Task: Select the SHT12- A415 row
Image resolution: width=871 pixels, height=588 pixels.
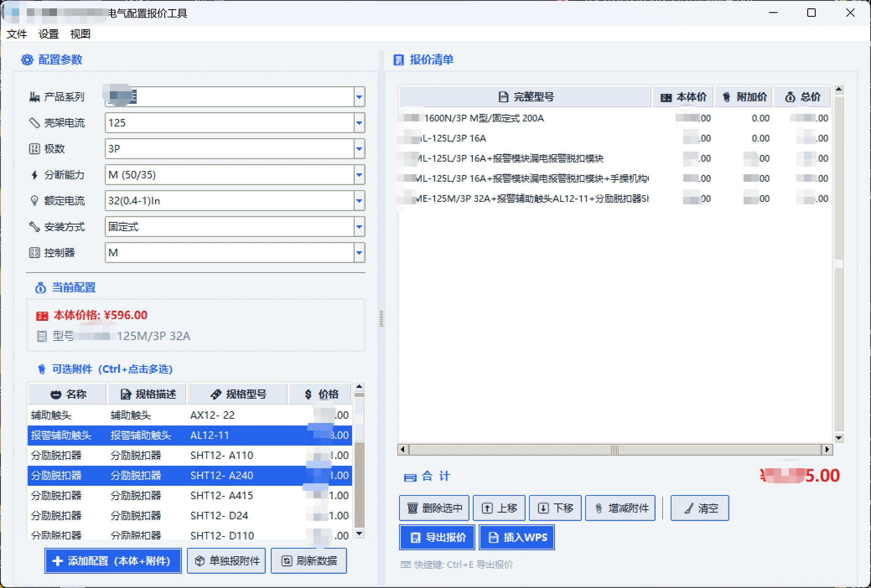Action: (x=190, y=495)
